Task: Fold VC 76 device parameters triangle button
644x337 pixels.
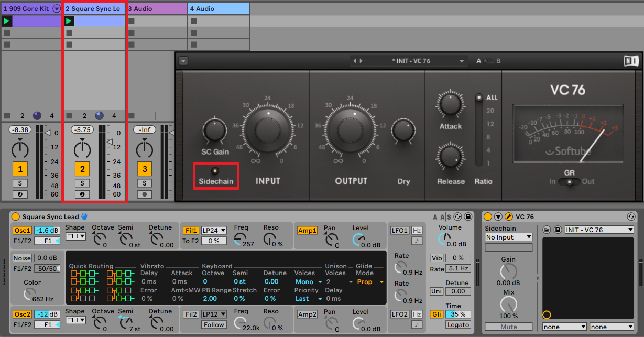Action: tap(498, 217)
